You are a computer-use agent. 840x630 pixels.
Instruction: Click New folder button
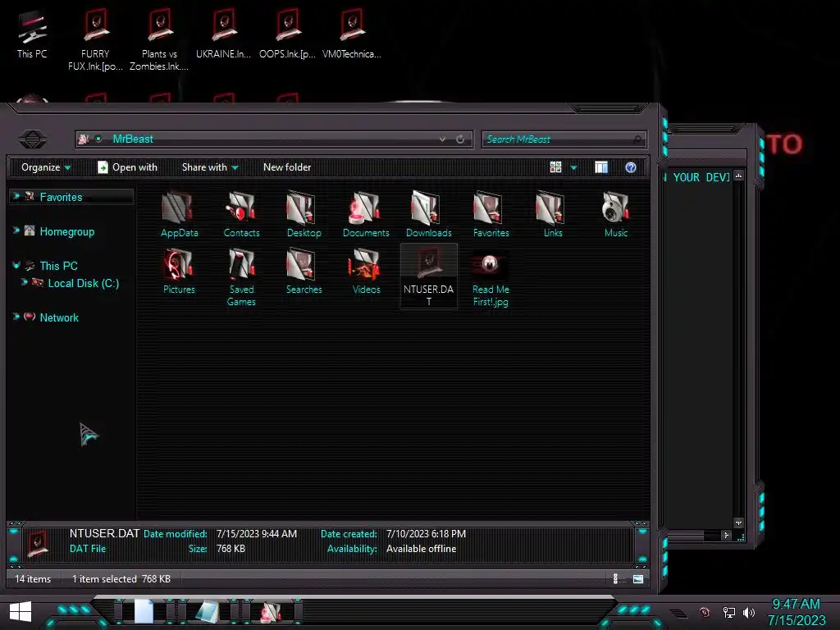click(x=287, y=167)
